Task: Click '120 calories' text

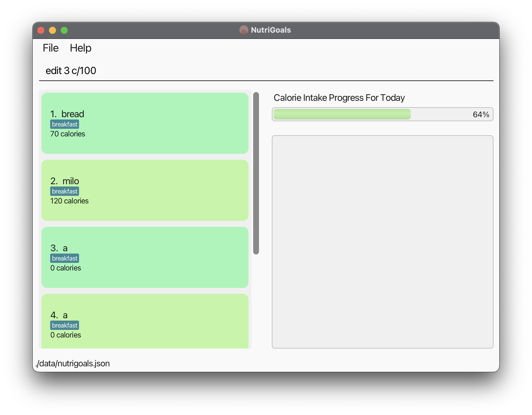Action: (69, 201)
